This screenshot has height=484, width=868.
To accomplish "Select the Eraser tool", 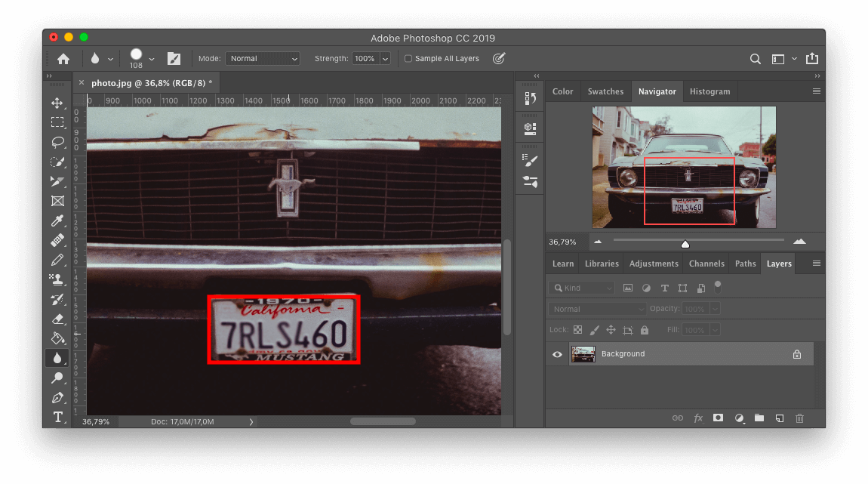I will [57, 319].
